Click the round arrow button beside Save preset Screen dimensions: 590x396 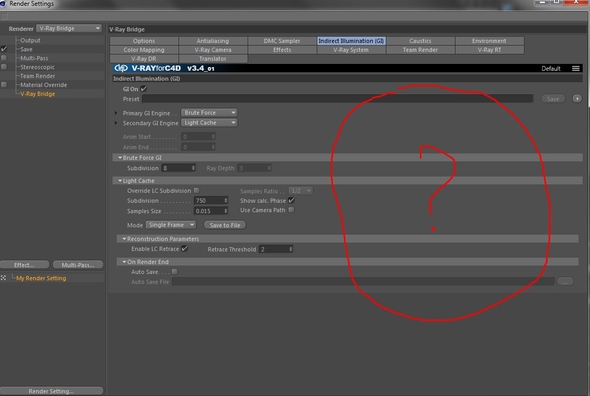577,99
